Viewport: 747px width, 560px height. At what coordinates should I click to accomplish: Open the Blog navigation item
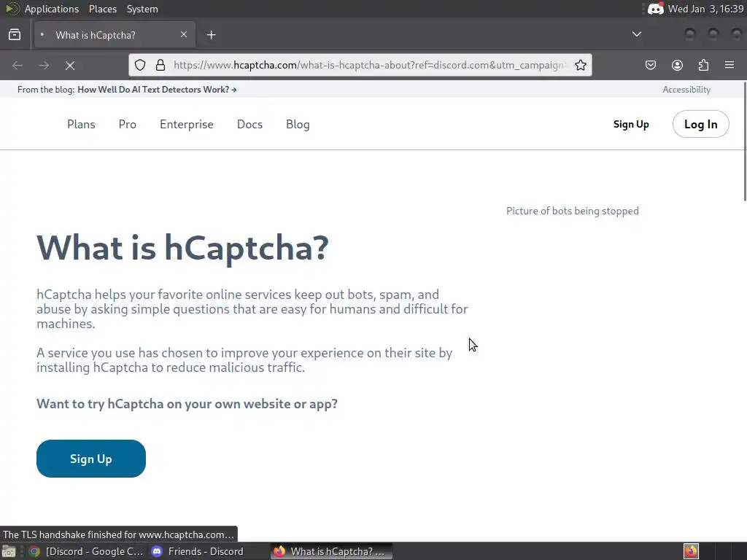(298, 124)
